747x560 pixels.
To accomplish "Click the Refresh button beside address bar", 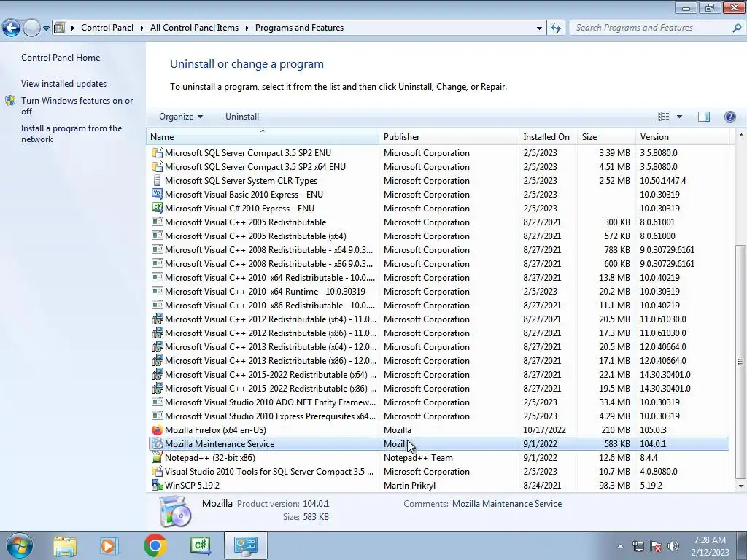I will (x=555, y=28).
